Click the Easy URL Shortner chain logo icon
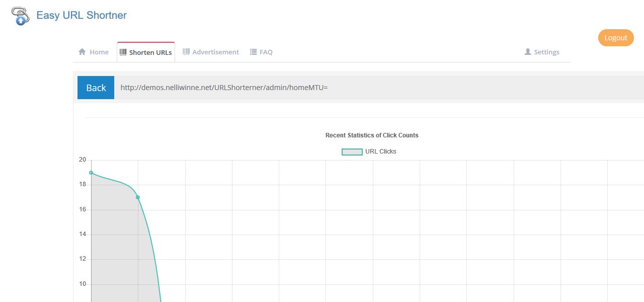This screenshot has width=644, height=302. (x=20, y=16)
